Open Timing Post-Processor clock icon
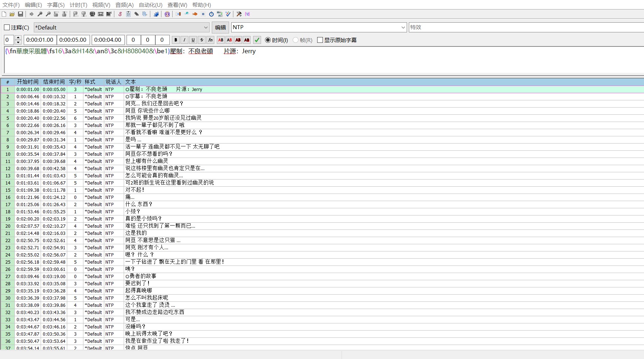Screen dimensions: 644x359 click(x=211, y=14)
